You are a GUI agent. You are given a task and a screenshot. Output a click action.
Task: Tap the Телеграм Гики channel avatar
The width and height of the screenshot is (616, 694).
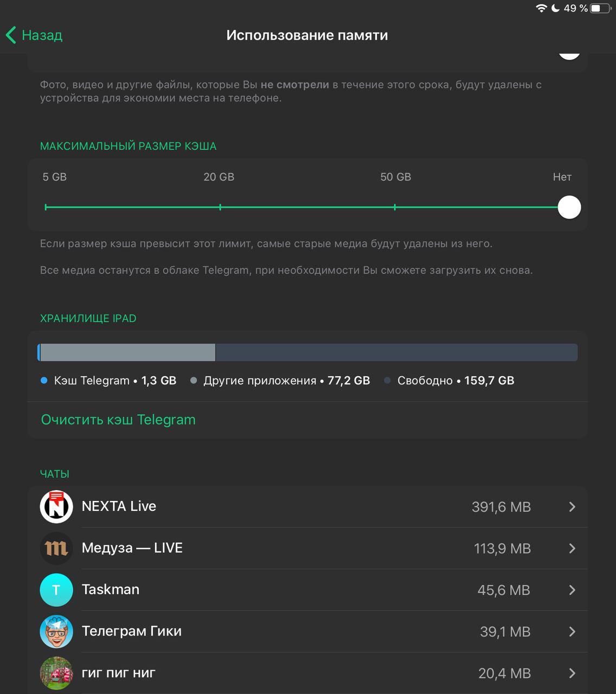point(56,632)
